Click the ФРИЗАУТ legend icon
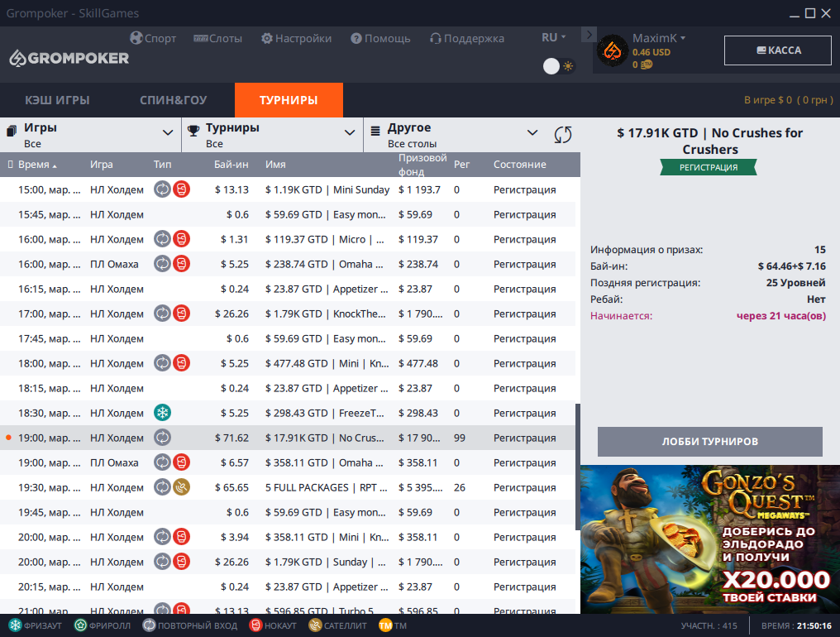Viewport: 840px width, 637px height. tap(15, 625)
